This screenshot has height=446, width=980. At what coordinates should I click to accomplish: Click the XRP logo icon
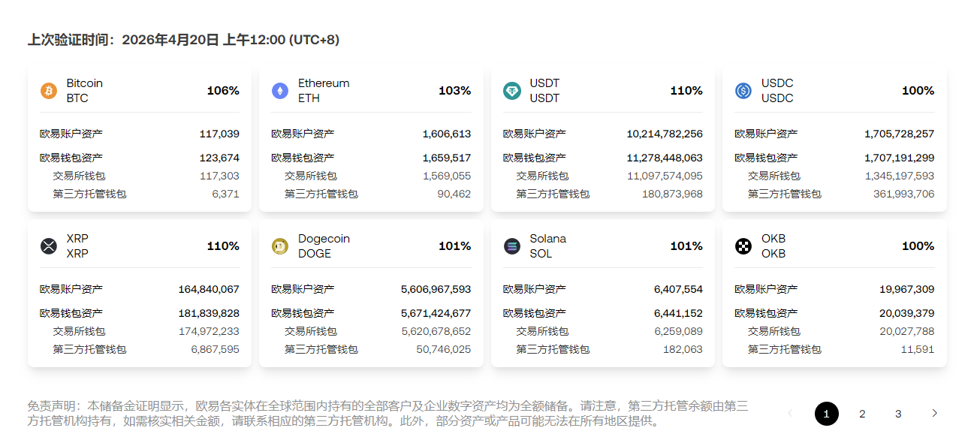point(49,246)
